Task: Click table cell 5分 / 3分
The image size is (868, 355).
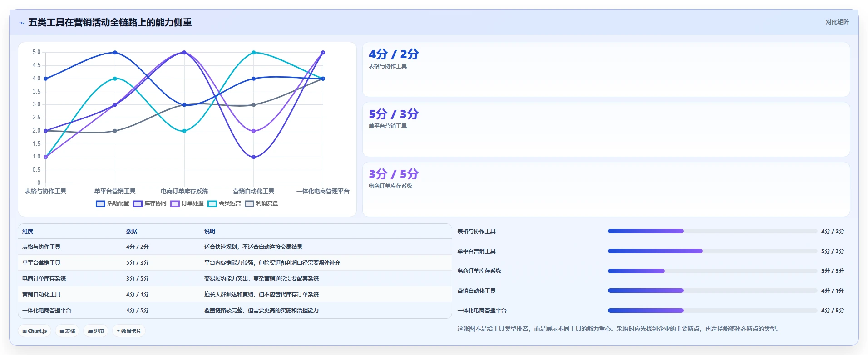Action: pyautogui.click(x=138, y=262)
